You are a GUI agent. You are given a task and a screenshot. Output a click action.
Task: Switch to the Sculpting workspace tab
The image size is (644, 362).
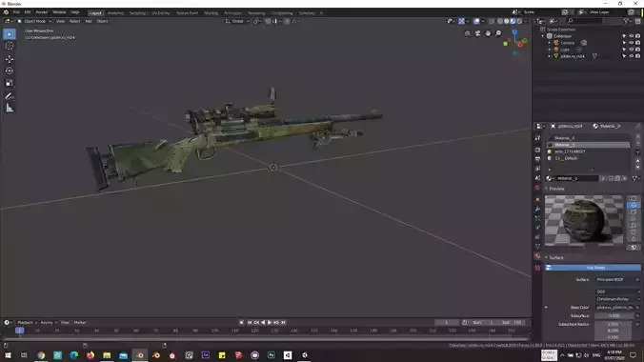137,13
